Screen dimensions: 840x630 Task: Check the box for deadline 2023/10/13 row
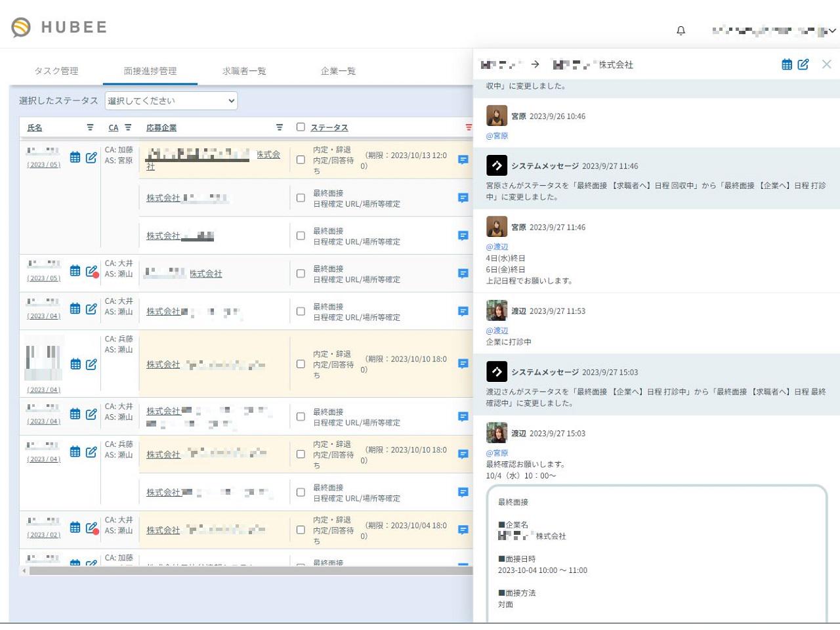coord(301,159)
